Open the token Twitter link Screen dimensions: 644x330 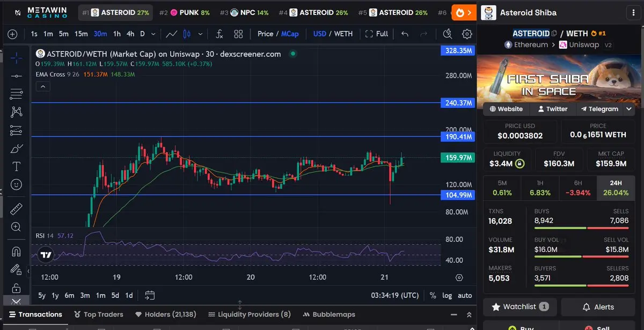pos(552,109)
